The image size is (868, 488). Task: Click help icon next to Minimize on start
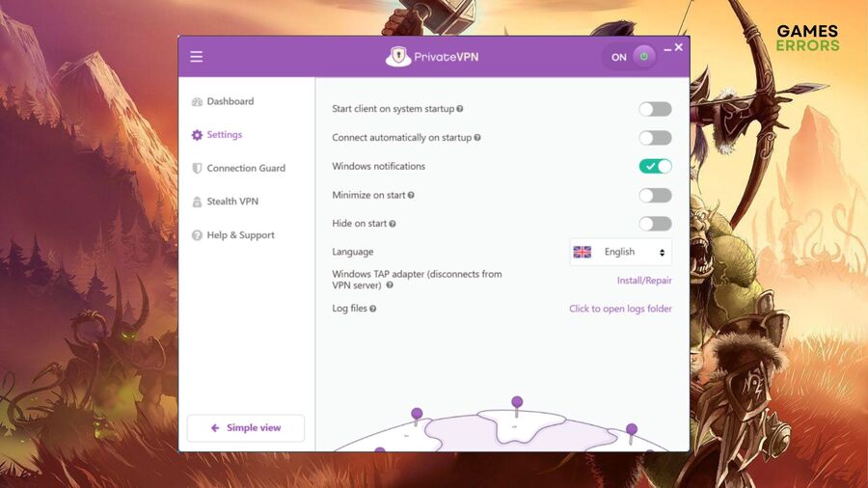[x=411, y=196]
